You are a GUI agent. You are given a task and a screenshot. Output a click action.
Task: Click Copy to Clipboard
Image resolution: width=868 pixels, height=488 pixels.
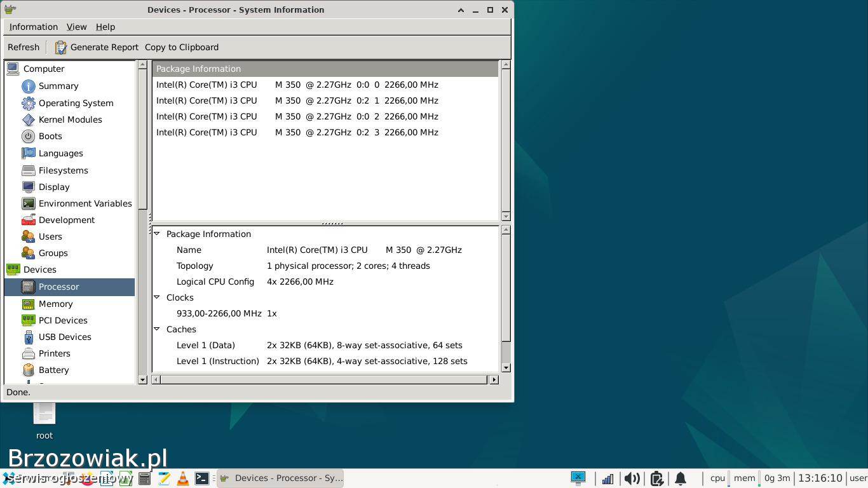pos(182,48)
